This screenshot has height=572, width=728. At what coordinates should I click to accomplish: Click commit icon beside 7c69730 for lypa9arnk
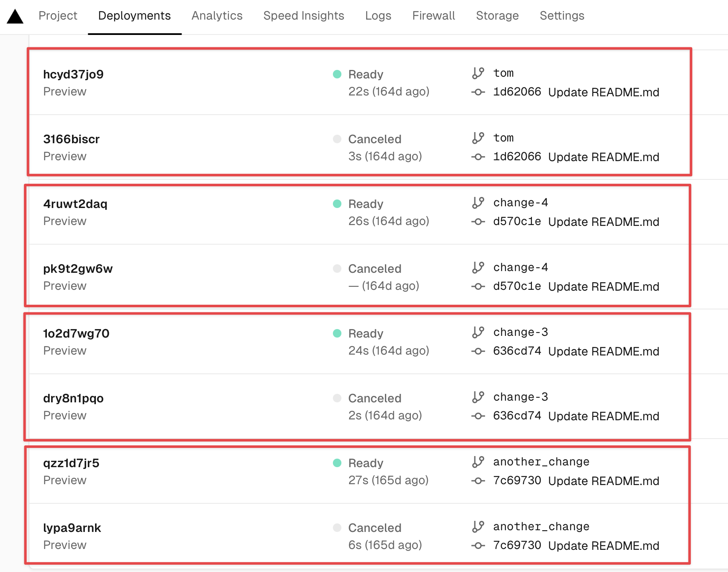tap(478, 546)
